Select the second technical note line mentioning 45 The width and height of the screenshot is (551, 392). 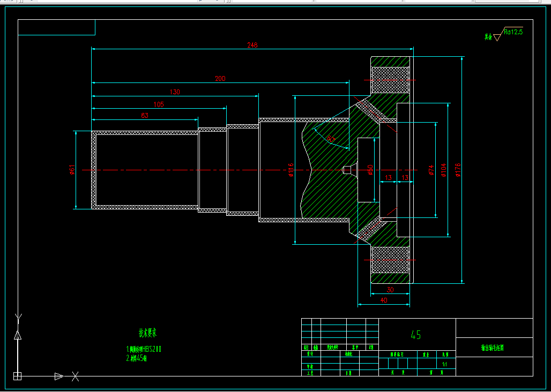pyautogui.click(x=136, y=358)
